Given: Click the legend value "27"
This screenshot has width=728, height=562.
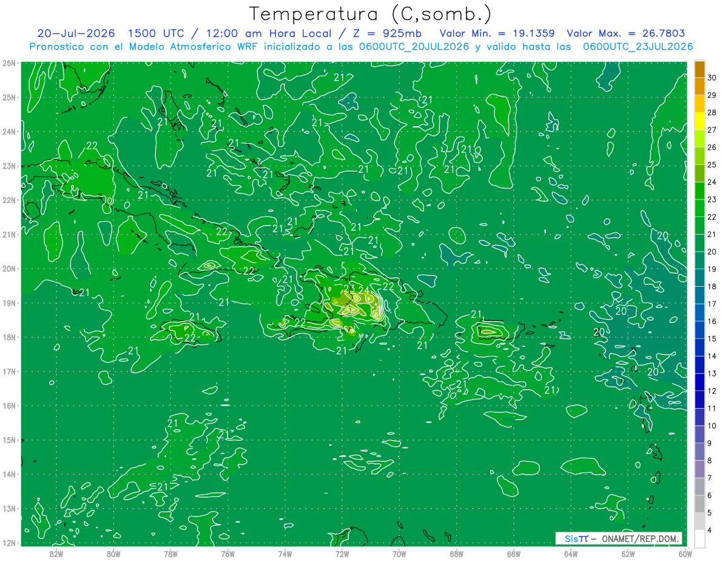Looking at the screenshot, I should (712, 130).
